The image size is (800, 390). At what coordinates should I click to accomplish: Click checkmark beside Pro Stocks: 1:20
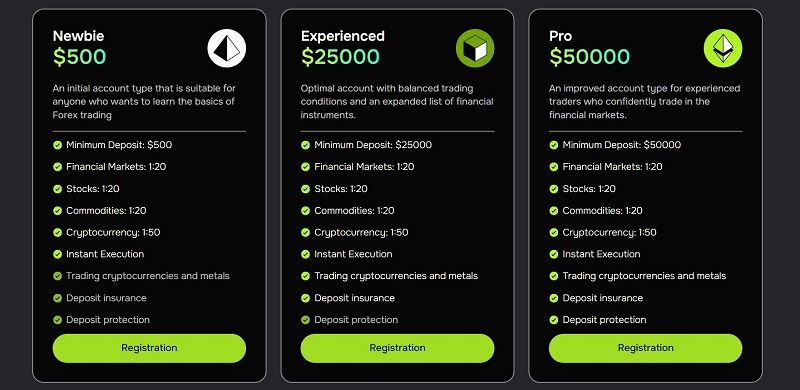tap(554, 189)
